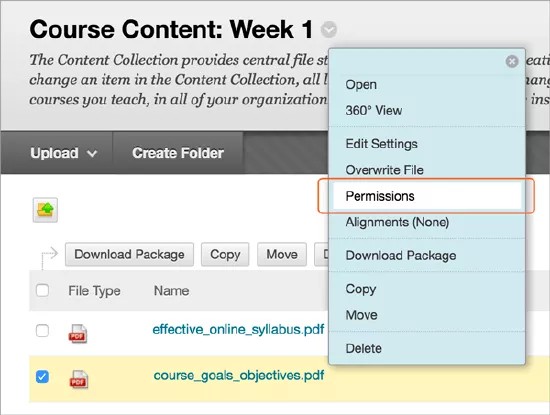The height and width of the screenshot is (415, 550).
Task: Open the effective_online_syllabus.pdf link
Action: (238, 329)
